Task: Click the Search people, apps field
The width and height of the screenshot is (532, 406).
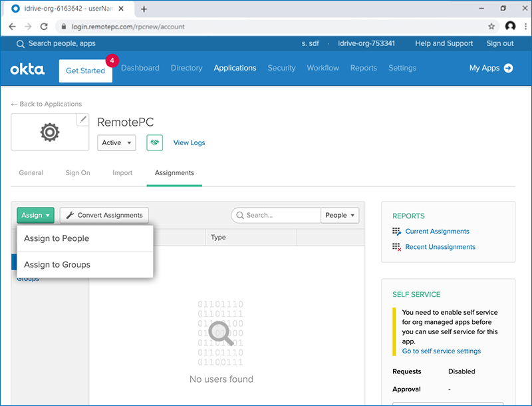Action: (62, 43)
